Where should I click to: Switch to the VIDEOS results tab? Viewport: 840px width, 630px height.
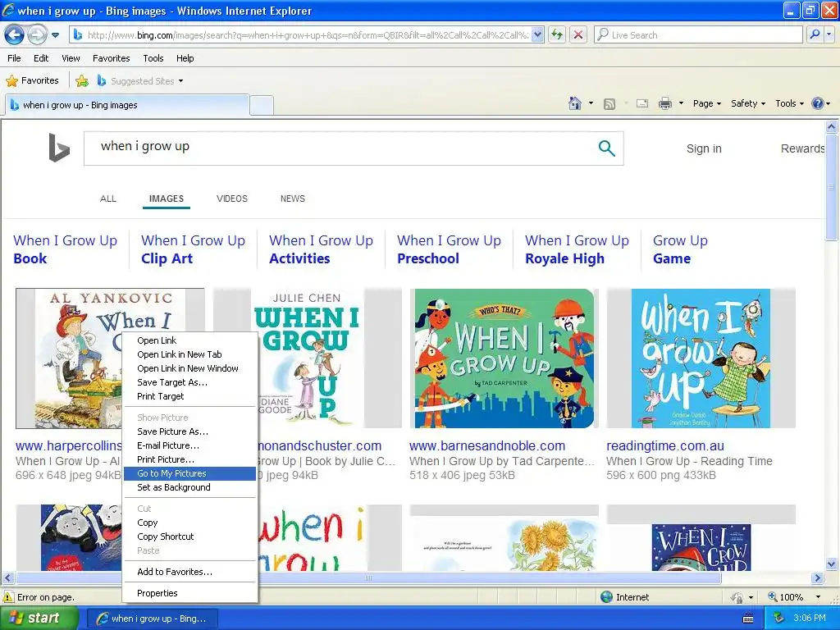(232, 199)
